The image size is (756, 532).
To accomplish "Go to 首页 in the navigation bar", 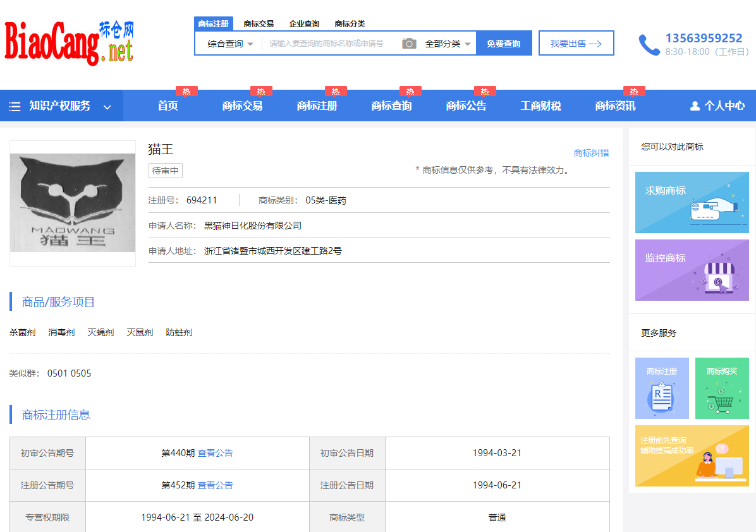I will coord(168,106).
